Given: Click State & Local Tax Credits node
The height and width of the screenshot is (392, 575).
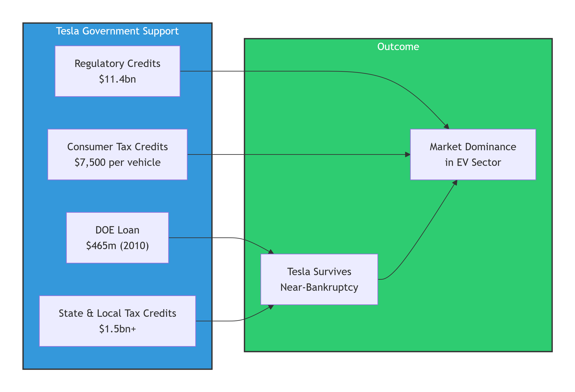Looking at the screenshot, I should click(x=117, y=321).
